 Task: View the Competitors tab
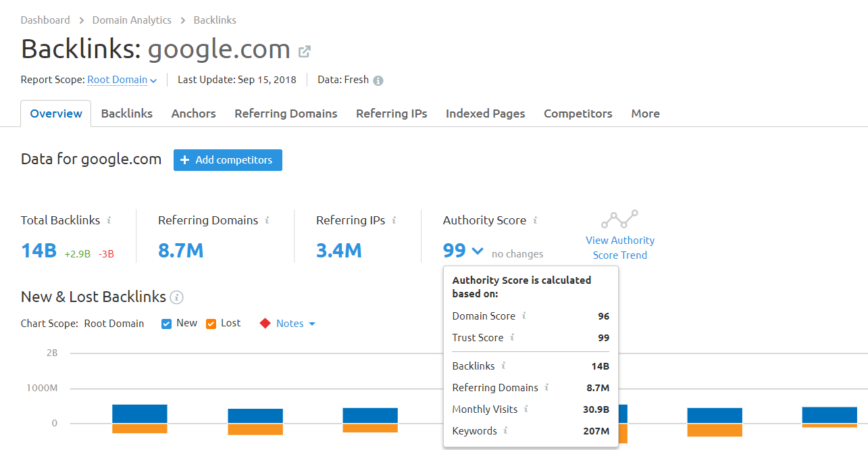[578, 114]
